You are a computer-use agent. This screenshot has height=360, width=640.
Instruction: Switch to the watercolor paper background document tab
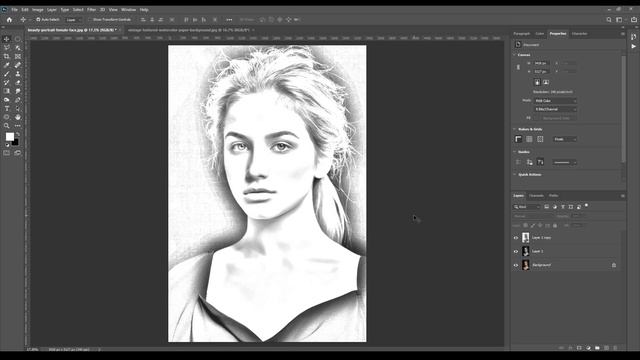(189, 30)
